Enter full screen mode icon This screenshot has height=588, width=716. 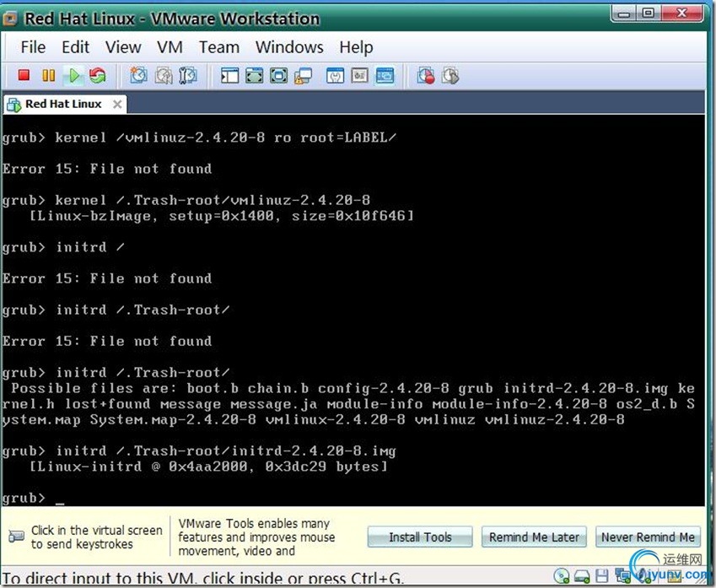click(254, 75)
